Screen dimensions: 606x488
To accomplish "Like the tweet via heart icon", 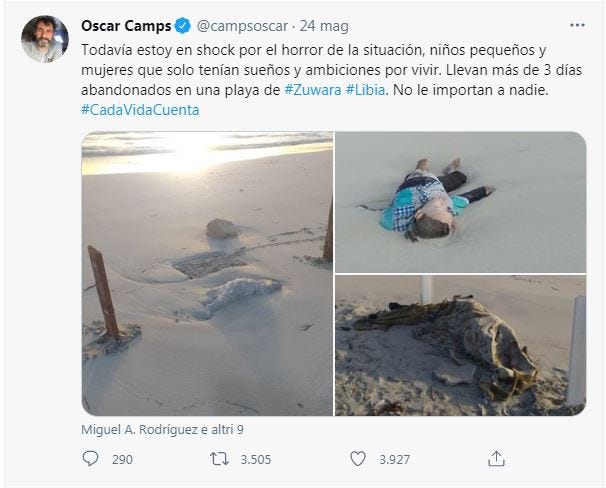I will pyautogui.click(x=357, y=459).
